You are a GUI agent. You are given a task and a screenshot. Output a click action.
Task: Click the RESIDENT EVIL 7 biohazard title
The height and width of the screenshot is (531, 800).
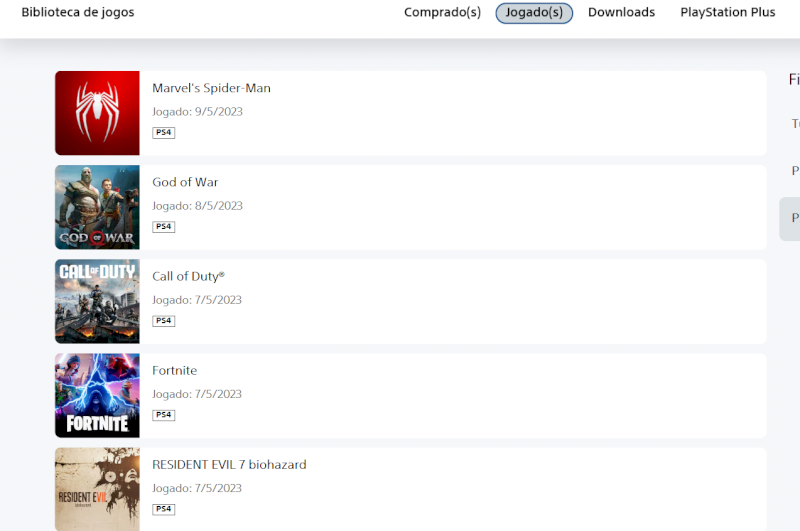pos(229,464)
